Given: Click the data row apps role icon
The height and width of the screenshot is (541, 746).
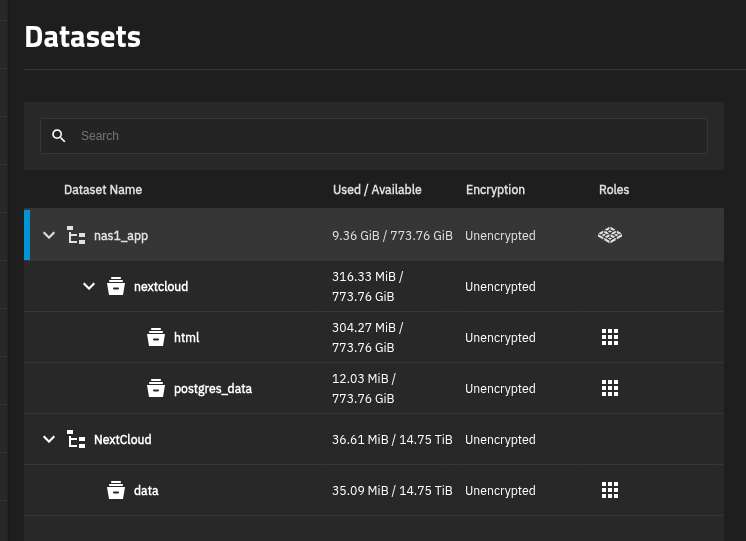Looking at the screenshot, I should tap(610, 490).
